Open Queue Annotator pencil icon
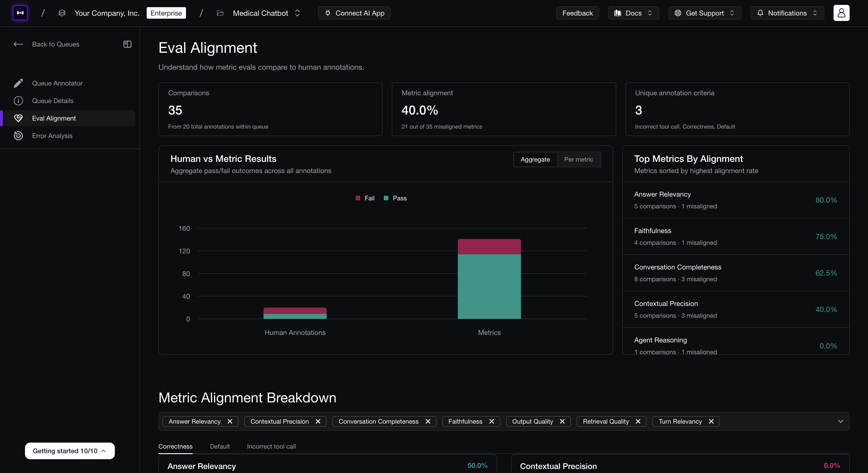868x473 pixels. pyautogui.click(x=18, y=83)
